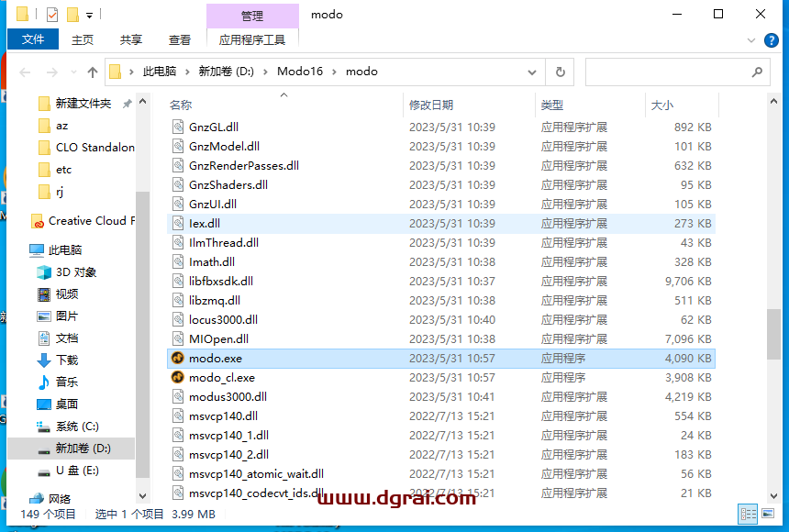This screenshot has height=532, width=789.
Task: Select 此电脑 in the navigation pane
Action: [55, 249]
